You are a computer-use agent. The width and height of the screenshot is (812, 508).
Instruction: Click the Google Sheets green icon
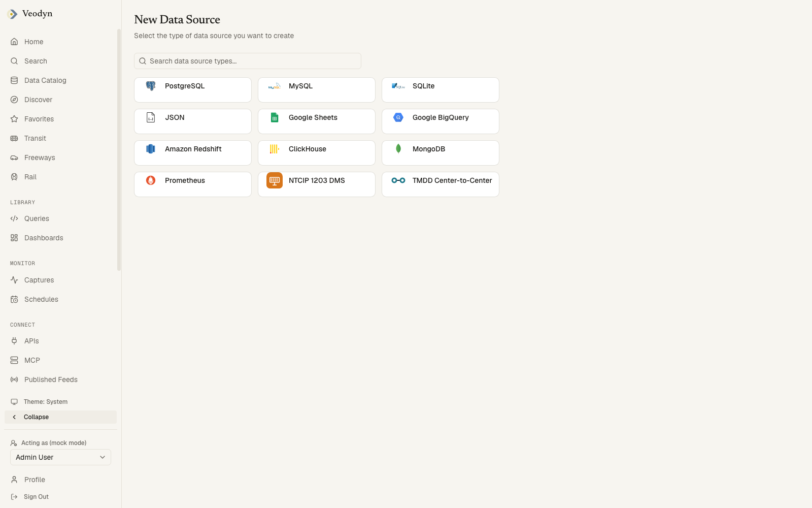275,117
